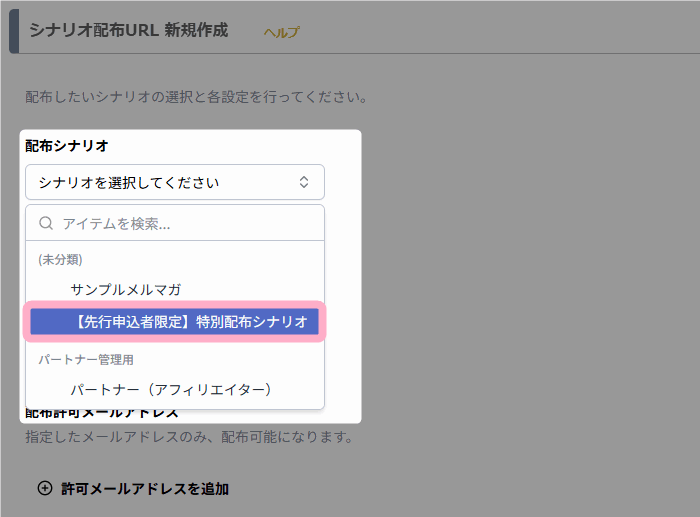Click the magnifier icon in search box
The width and height of the screenshot is (700, 517).
coord(45,224)
